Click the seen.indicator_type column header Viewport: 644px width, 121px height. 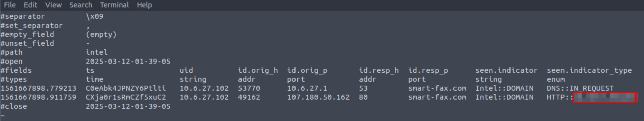point(589,71)
